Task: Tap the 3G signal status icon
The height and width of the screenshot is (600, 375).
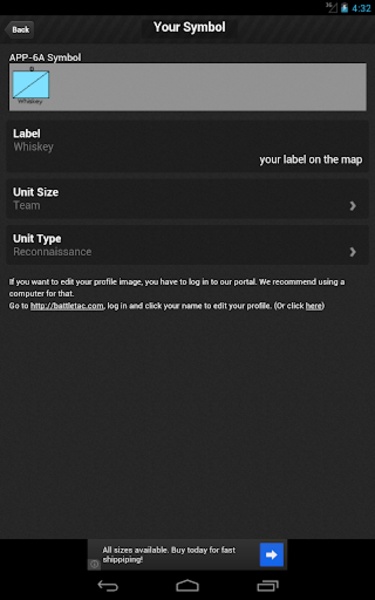Action: [x=331, y=7]
